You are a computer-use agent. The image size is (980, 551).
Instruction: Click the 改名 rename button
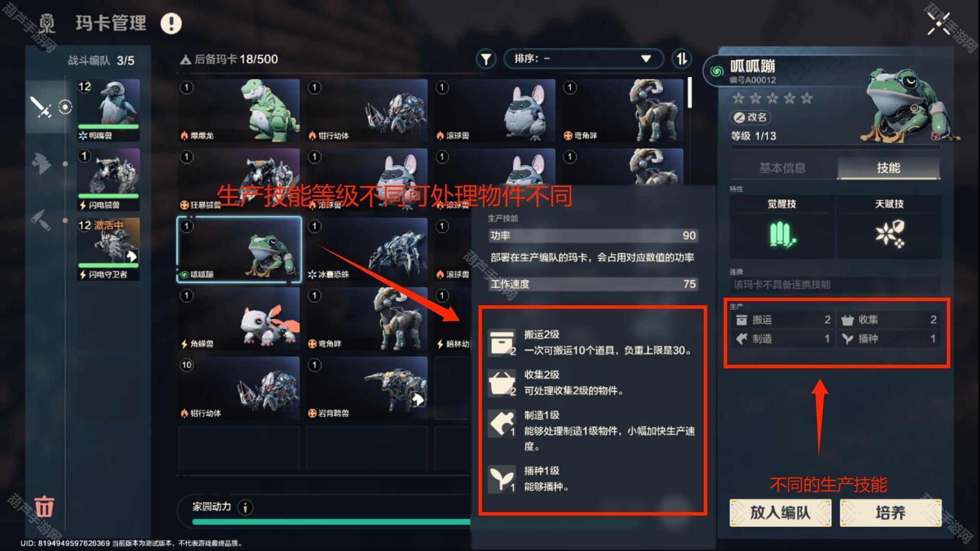point(750,117)
